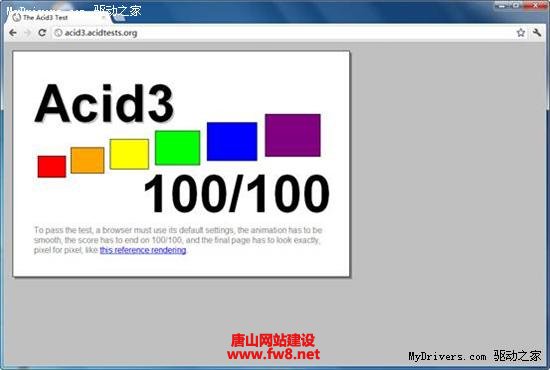Click the large Acid3 heading
Image resolution: width=550 pixels, height=370 pixels.
point(104,103)
